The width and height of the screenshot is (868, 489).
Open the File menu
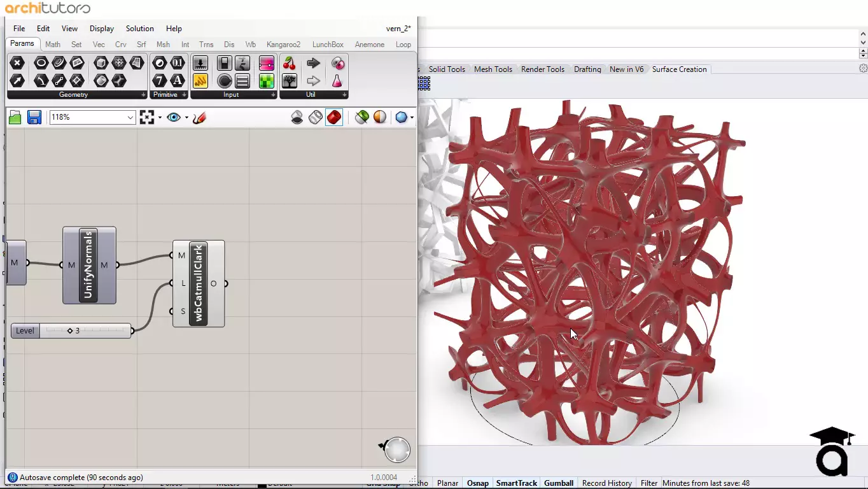(x=19, y=29)
